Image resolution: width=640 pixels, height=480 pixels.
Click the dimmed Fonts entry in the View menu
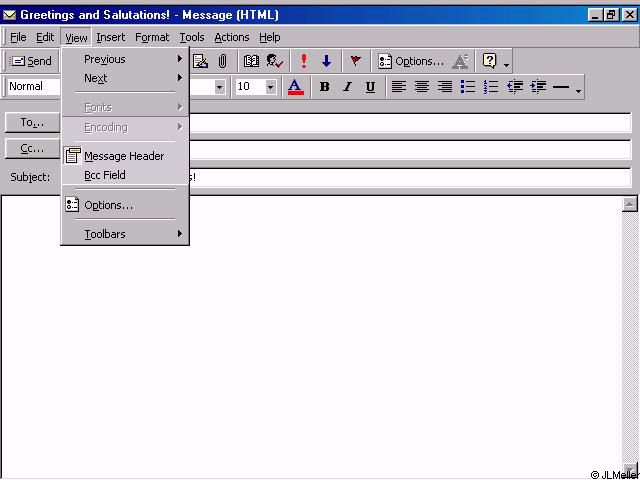click(x=125, y=107)
